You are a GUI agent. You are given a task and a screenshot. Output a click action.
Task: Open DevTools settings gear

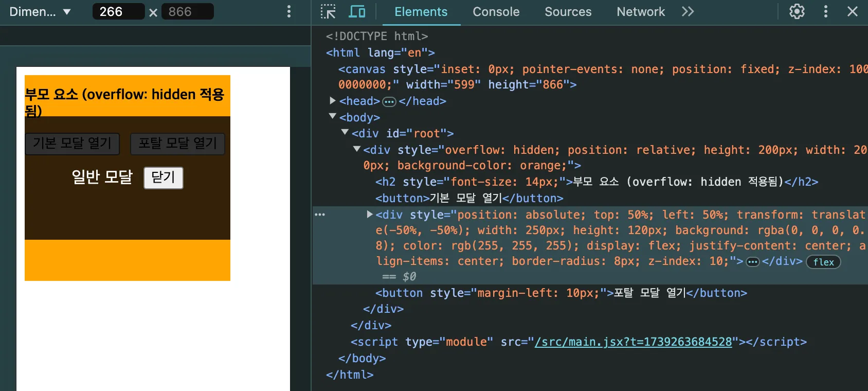tap(797, 11)
